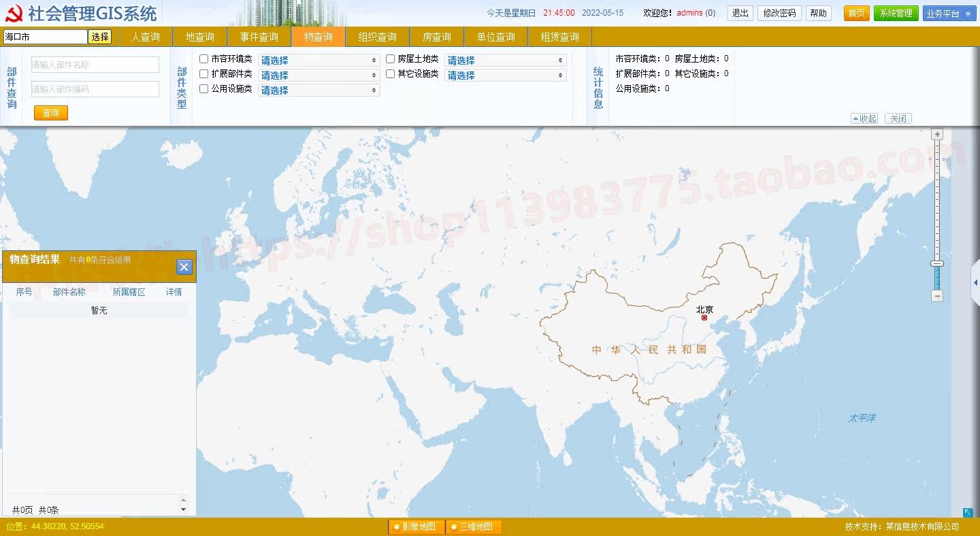The height and width of the screenshot is (536, 980).
Task: Click the orange 查询 search button
Action: [x=51, y=113]
